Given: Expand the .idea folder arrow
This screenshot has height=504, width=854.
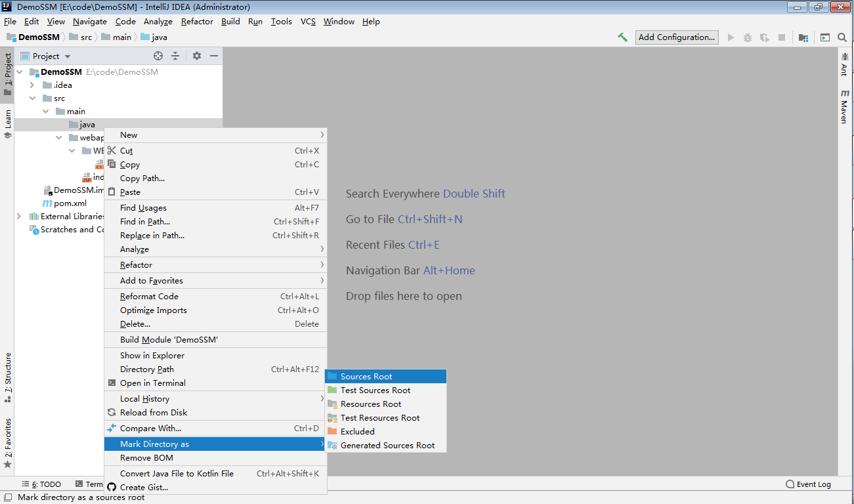Looking at the screenshot, I should 32,85.
